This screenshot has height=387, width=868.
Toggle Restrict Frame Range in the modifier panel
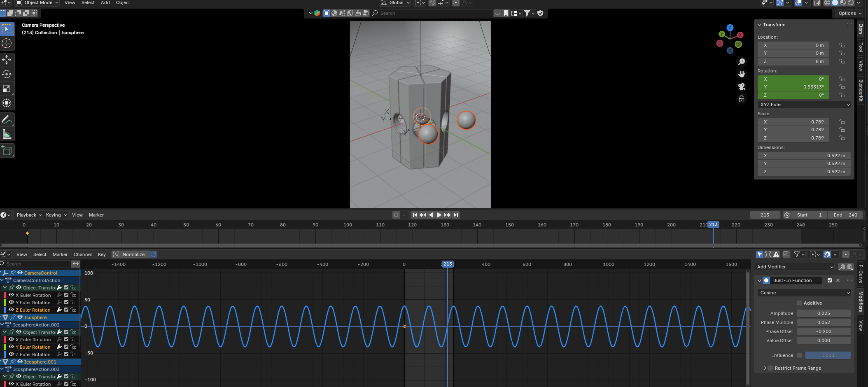pyautogui.click(x=771, y=368)
